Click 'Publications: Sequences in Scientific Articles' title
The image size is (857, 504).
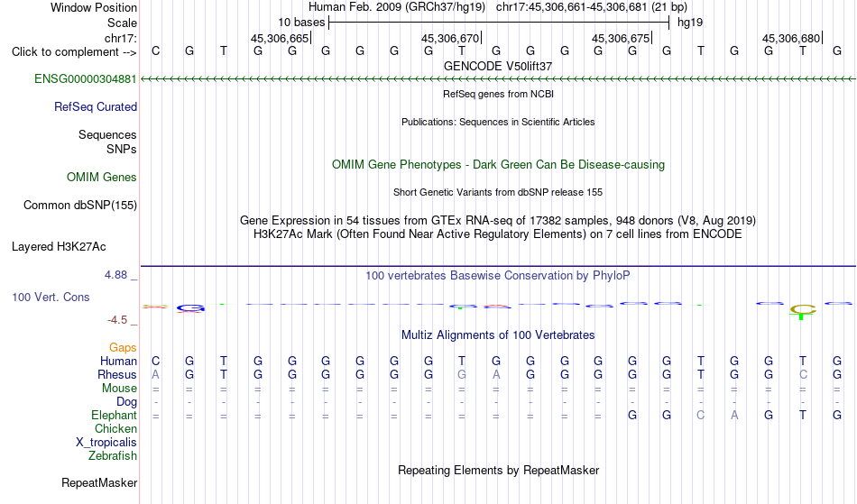click(x=498, y=122)
